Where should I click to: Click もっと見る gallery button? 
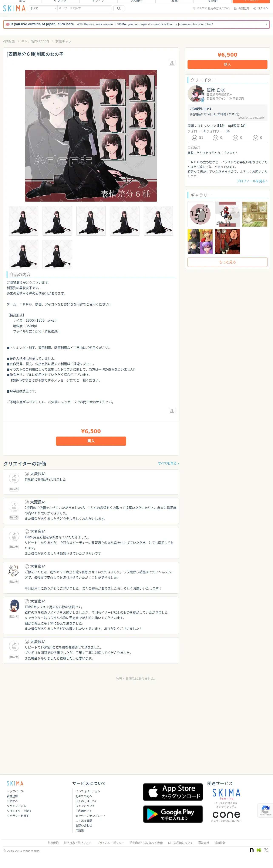tap(227, 262)
